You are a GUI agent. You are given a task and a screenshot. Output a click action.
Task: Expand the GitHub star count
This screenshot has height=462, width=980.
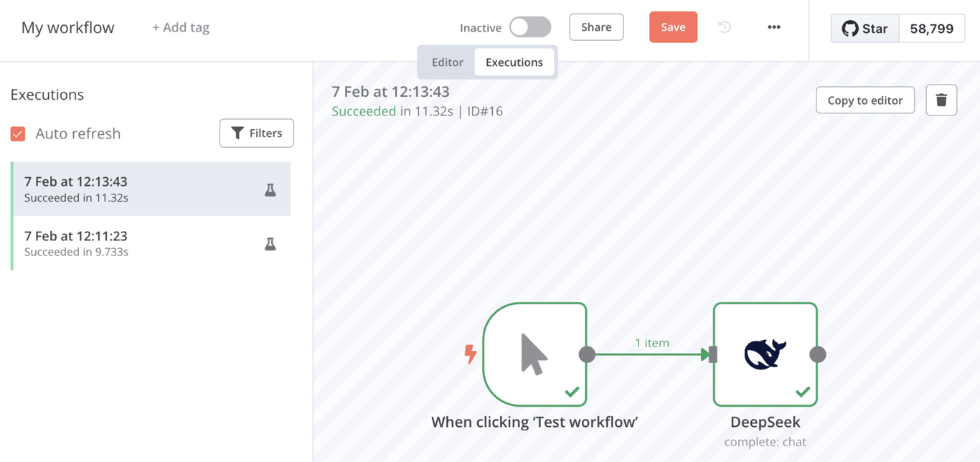932,29
